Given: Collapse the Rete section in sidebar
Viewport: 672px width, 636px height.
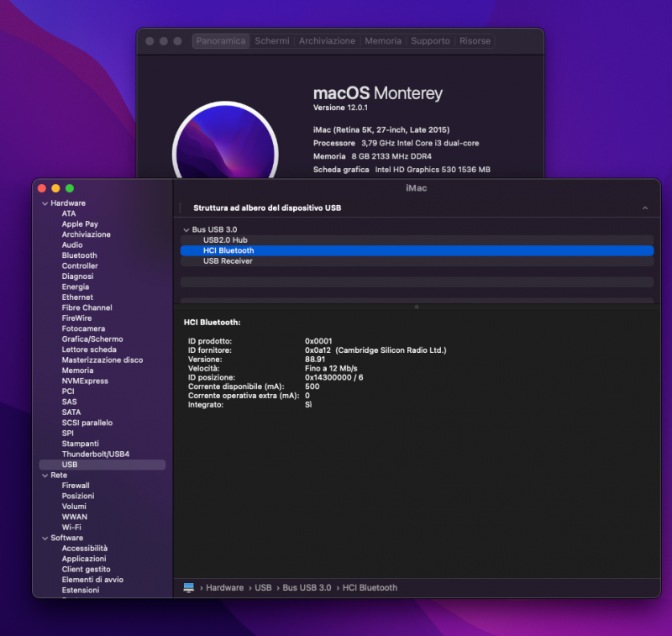Looking at the screenshot, I should (45, 476).
